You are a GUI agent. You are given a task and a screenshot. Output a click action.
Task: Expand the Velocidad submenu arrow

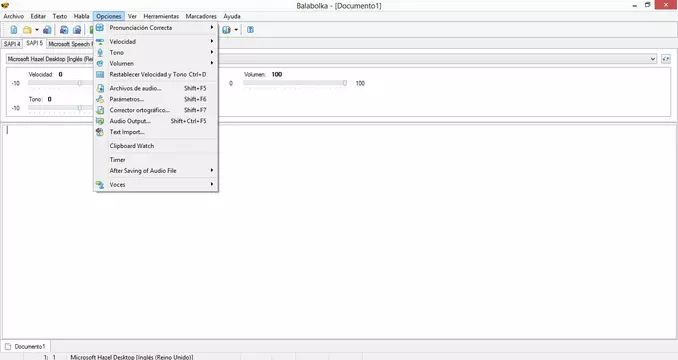[212, 41]
